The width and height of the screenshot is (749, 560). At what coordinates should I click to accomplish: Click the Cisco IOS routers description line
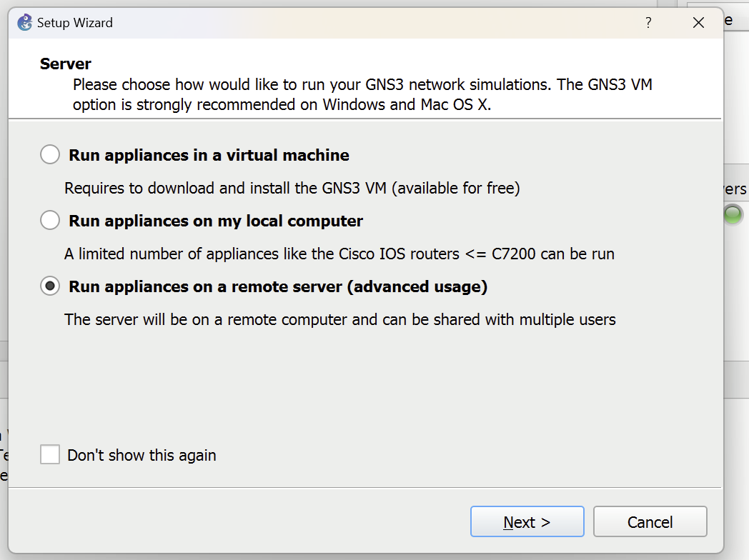[339, 254]
